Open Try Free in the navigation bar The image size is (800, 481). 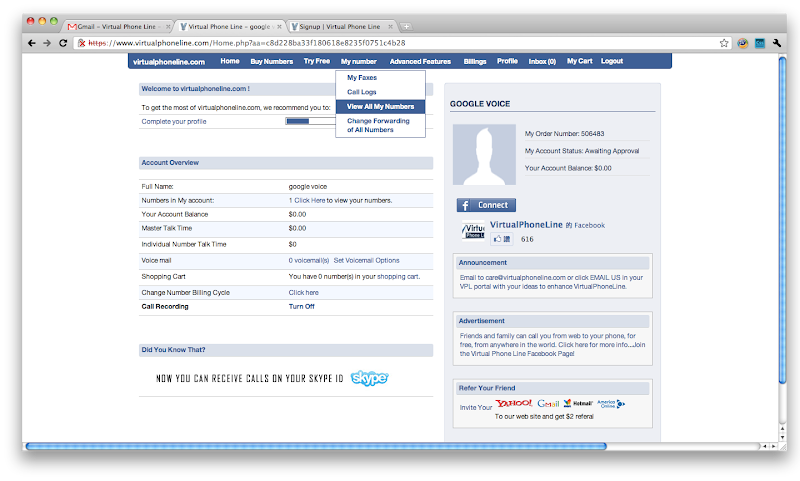pyautogui.click(x=317, y=61)
